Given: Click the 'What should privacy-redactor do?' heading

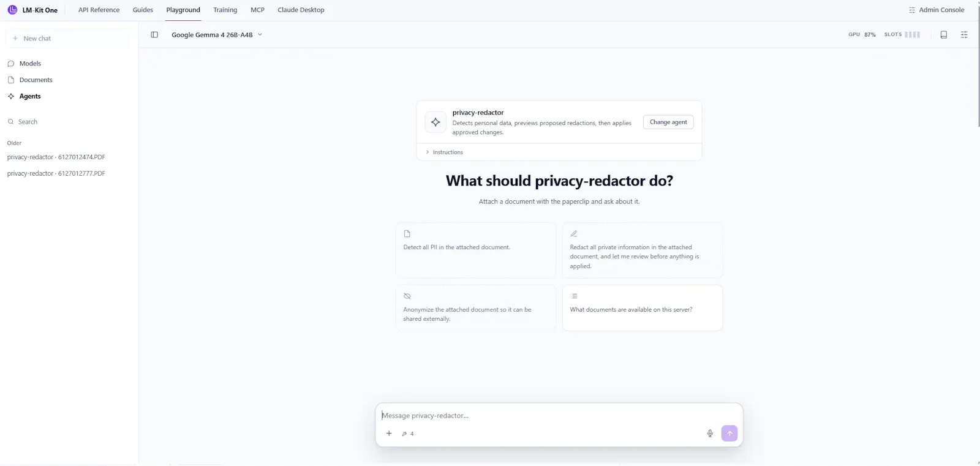Looking at the screenshot, I should pos(559,181).
